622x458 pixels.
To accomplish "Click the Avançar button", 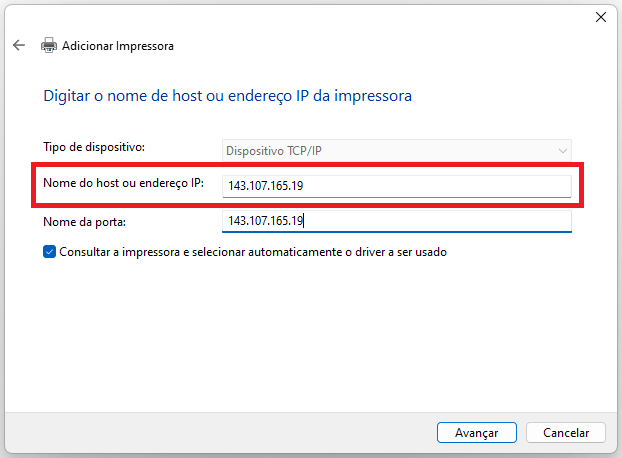I will point(477,433).
